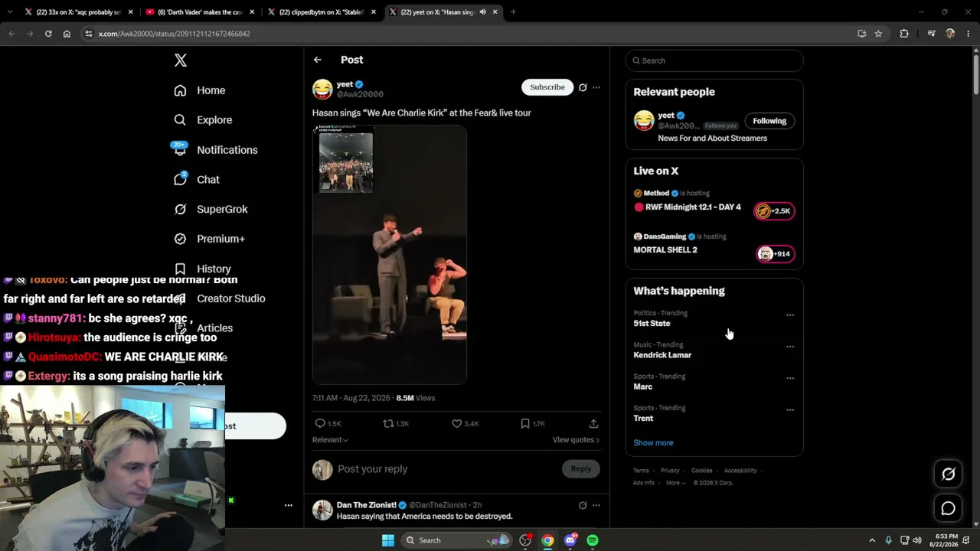Viewport: 980px width, 551px height.
Task: Open Spotify from the taskbar
Action: coord(593,540)
